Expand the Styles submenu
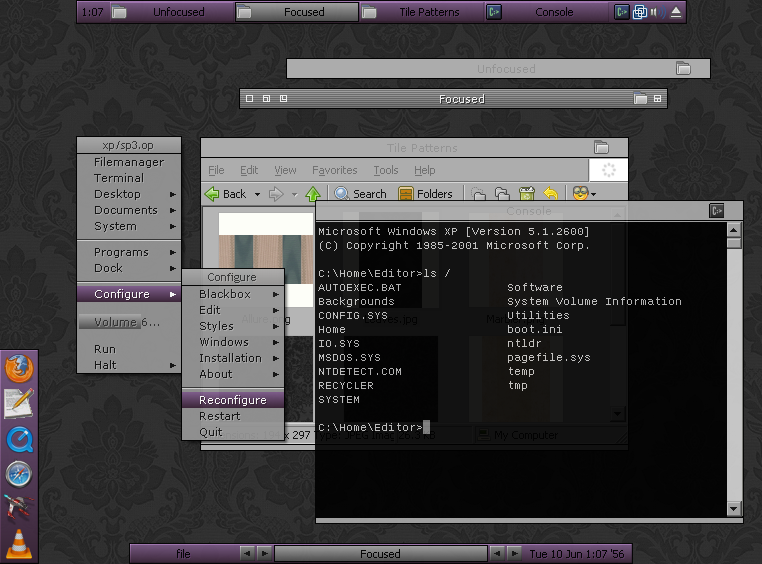Image resolution: width=762 pixels, height=564 pixels. pos(233,326)
